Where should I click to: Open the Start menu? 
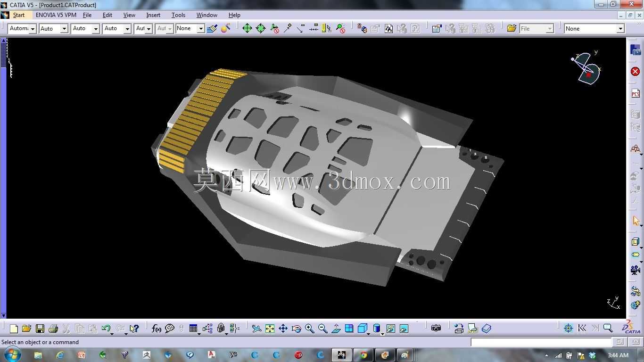click(19, 15)
